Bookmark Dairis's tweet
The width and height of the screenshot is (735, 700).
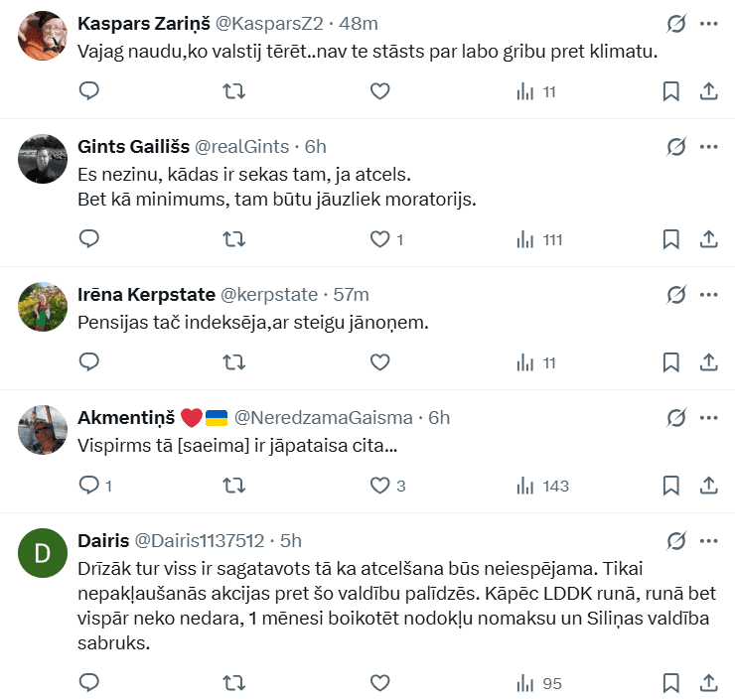670,683
